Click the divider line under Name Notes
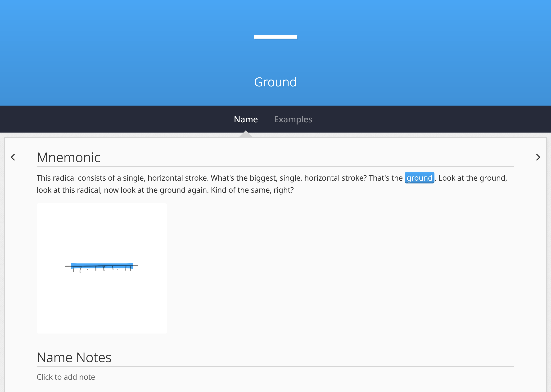The image size is (551, 392). [275, 366]
